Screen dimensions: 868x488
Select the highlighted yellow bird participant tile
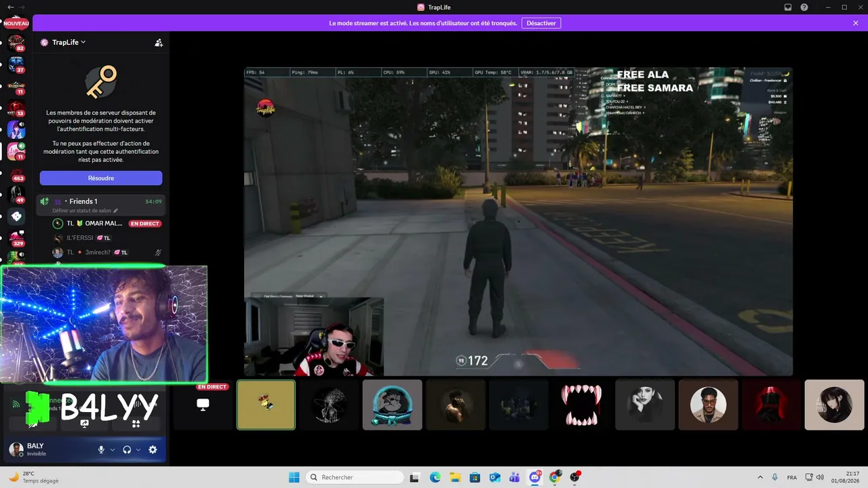266,405
